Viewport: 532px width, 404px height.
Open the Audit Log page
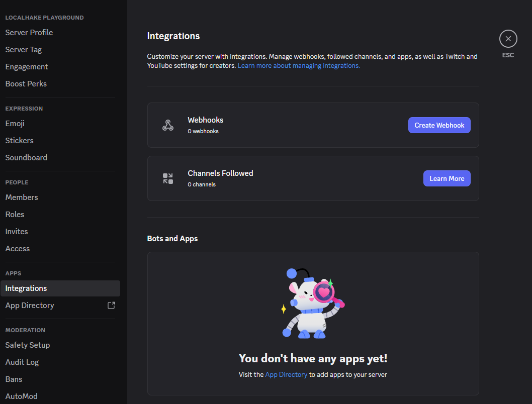(x=22, y=362)
